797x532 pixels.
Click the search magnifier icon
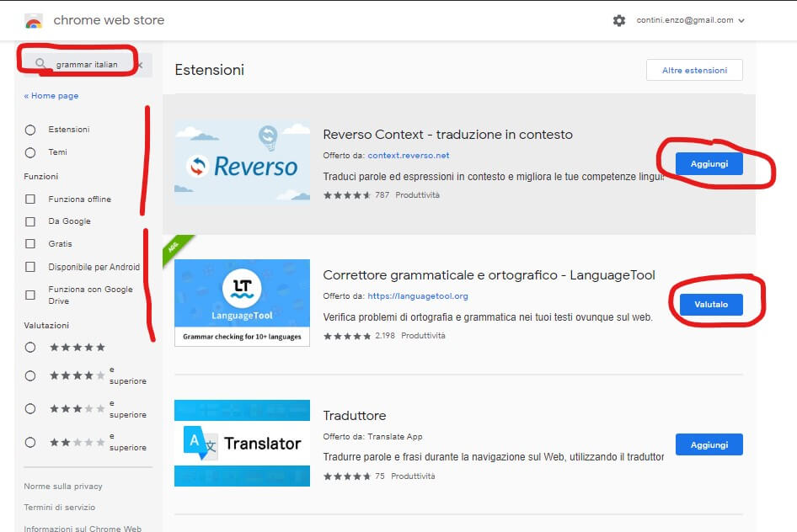tap(40, 64)
